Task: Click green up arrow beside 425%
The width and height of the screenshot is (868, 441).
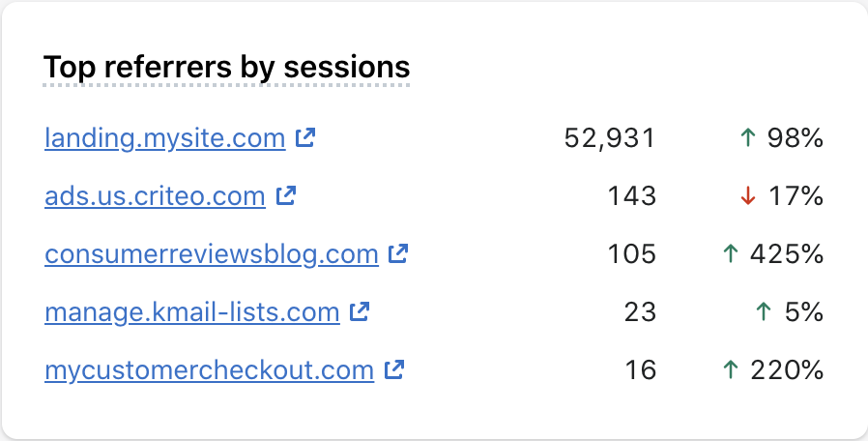Action: pyautogui.click(x=731, y=253)
